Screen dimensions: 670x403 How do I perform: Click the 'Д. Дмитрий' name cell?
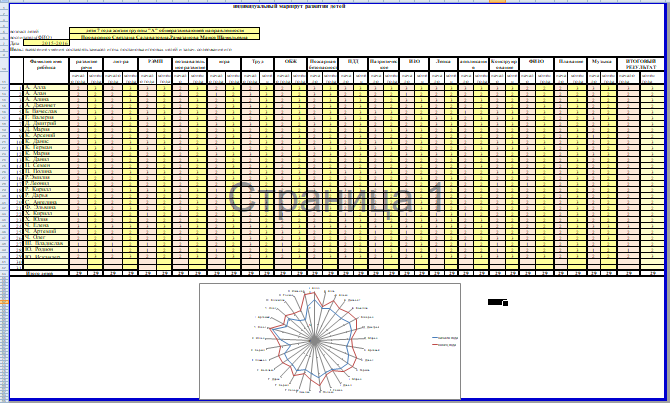click(40, 123)
